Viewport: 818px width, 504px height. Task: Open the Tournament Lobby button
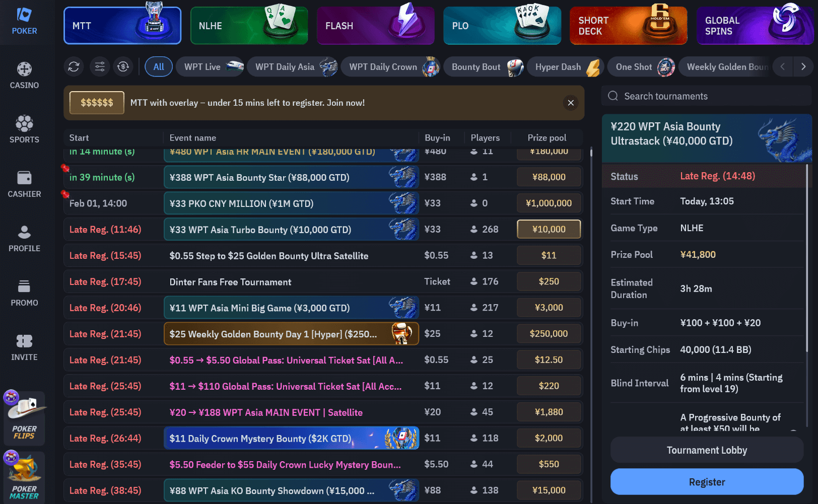pyautogui.click(x=707, y=450)
